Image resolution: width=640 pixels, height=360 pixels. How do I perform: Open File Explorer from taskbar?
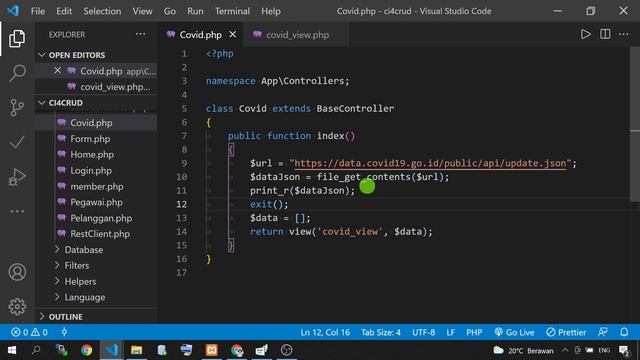(x=136, y=350)
